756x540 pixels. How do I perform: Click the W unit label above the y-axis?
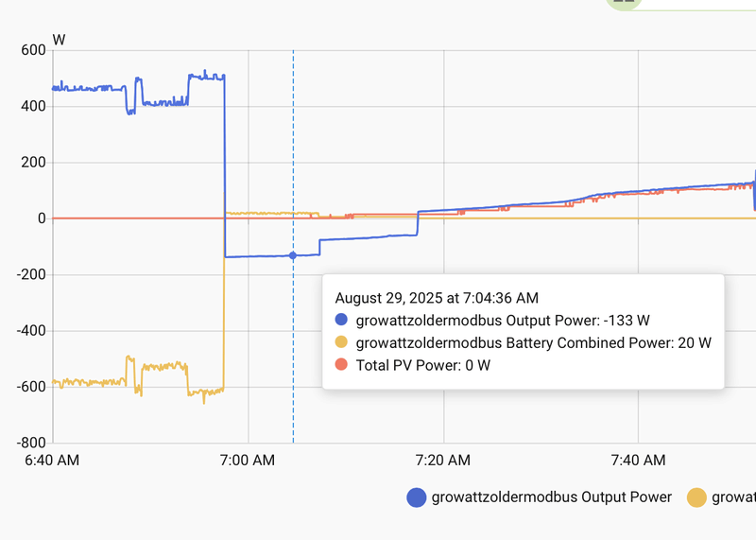[59, 39]
